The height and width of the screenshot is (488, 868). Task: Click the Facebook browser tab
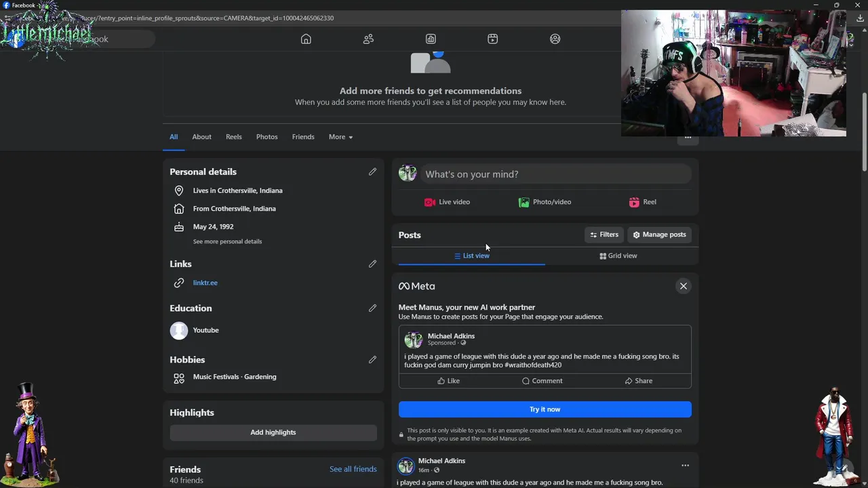point(24,5)
